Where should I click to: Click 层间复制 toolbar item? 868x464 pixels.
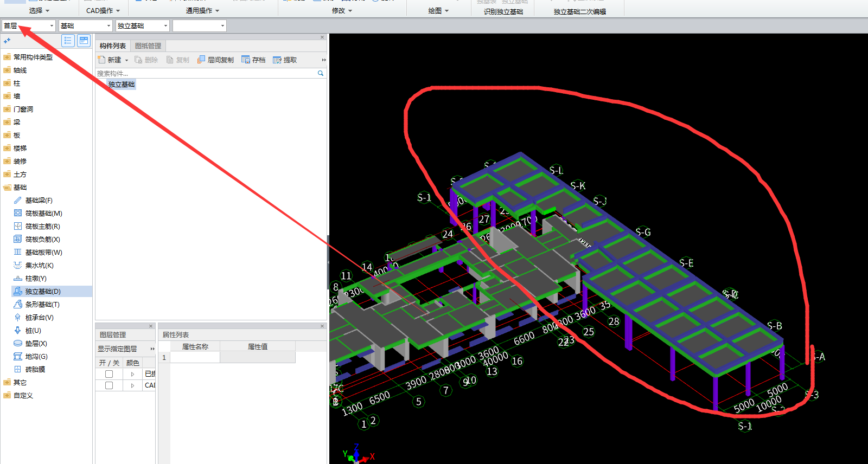(x=215, y=60)
